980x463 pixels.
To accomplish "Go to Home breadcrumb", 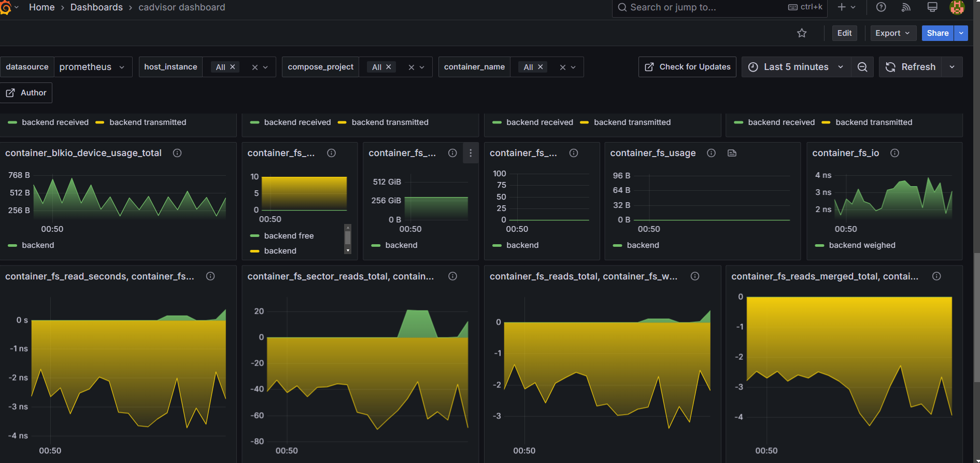I will (42, 7).
